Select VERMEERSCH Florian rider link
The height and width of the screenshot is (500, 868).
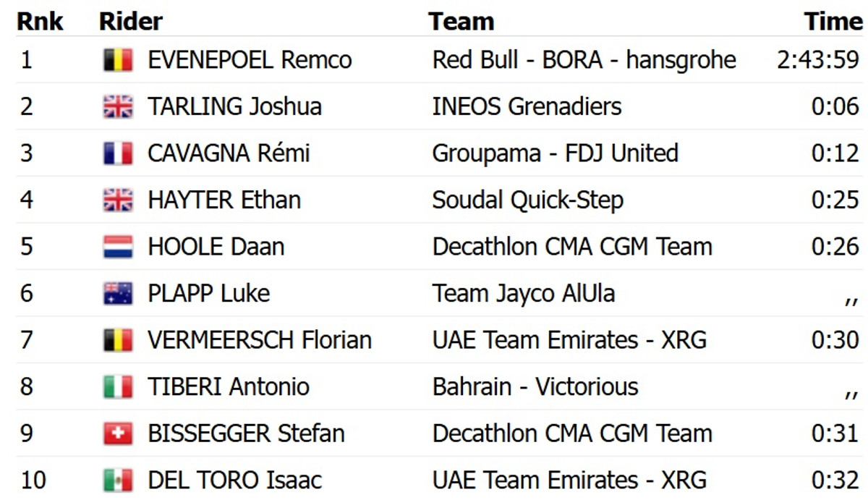pos(260,340)
